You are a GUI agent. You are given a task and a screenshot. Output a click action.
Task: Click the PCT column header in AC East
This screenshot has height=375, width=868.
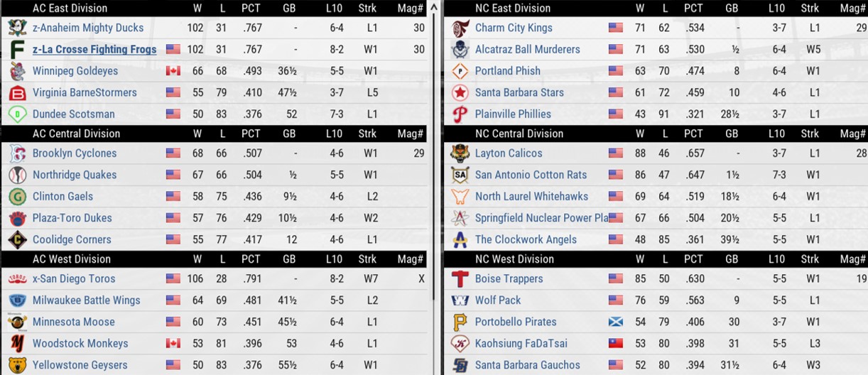tap(251, 9)
